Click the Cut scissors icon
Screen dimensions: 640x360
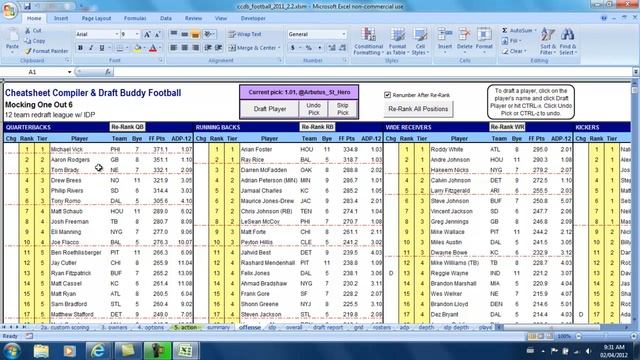tap(28, 31)
